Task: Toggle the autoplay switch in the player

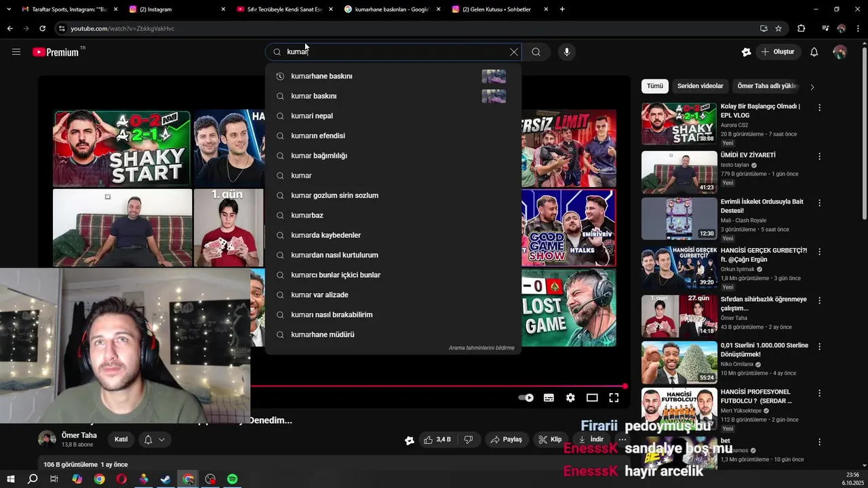Action: 526,398
